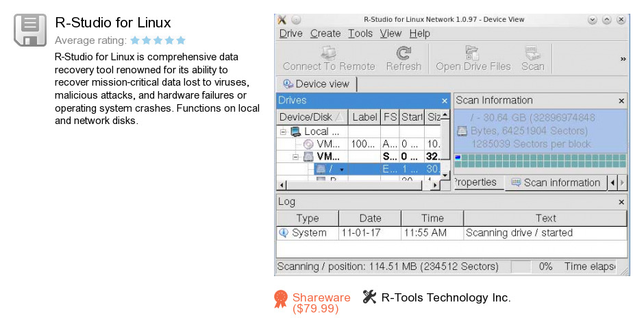
Task: Click the Scan information tab icon
Action: point(517,182)
